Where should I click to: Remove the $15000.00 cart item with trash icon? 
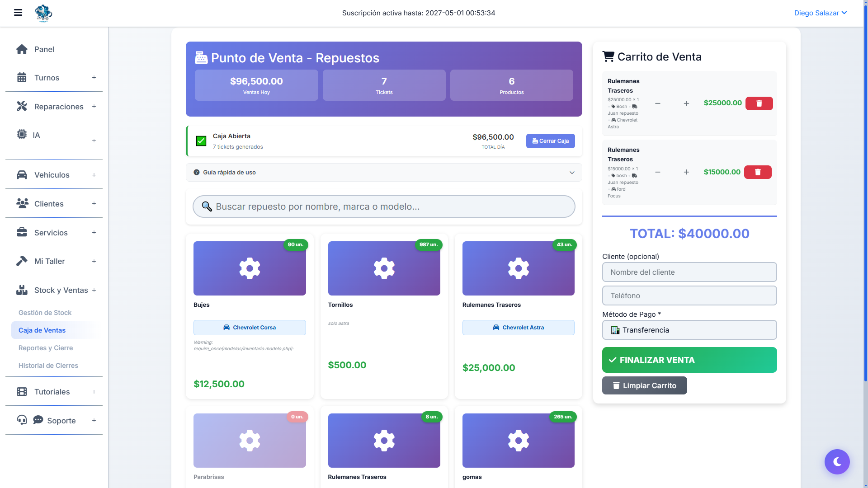tap(758, 172)
